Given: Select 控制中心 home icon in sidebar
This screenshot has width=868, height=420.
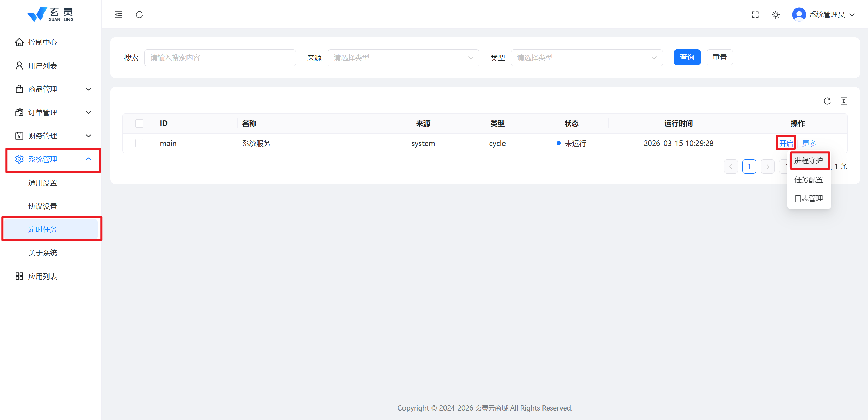Looking at the screenshot, I should (19, 42).
